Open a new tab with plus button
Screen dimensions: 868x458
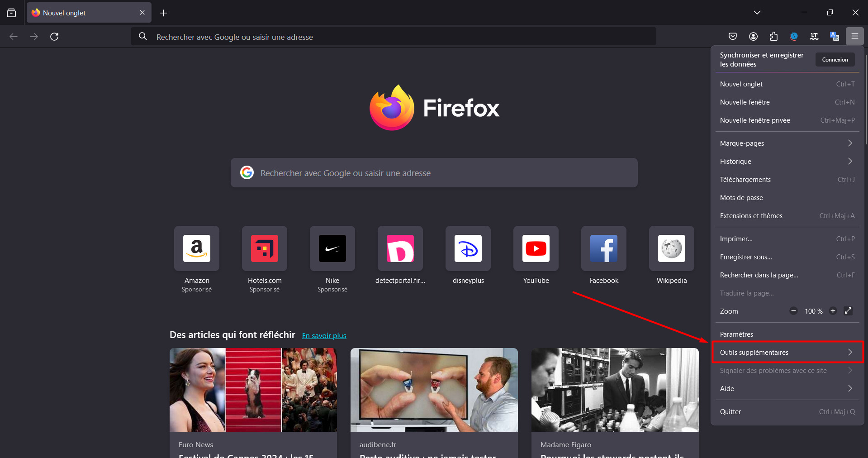[x=163, y=13]
